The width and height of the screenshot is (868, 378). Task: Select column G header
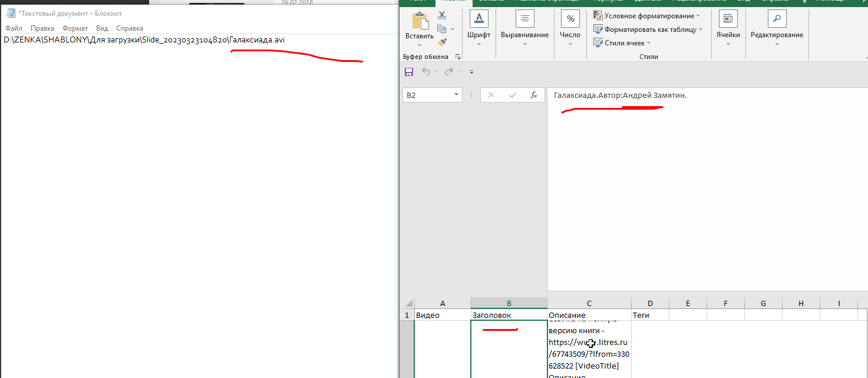(763, 303)
